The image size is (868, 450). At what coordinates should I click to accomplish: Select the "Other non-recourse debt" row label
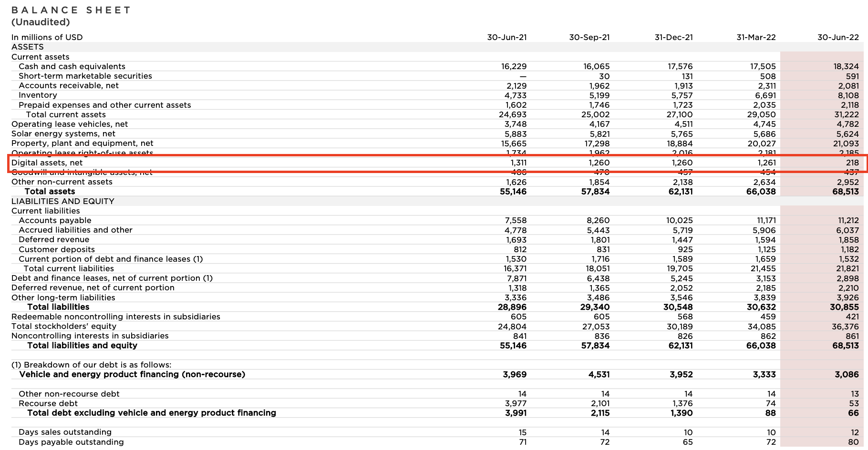69,394
